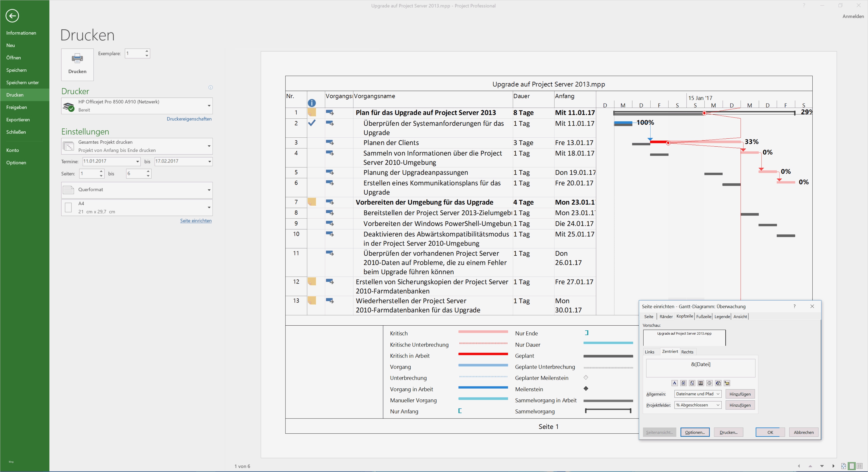Go to next page right arrow
Viewport: 868px width, 472px height.
pyautogui.click(x=833, y=466)
